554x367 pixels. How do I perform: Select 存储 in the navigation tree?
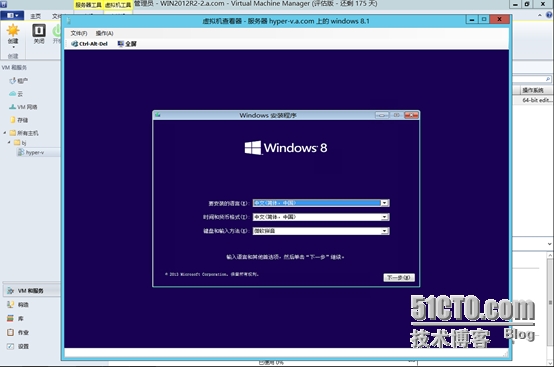pyautogui.click(x=19, y=120)
